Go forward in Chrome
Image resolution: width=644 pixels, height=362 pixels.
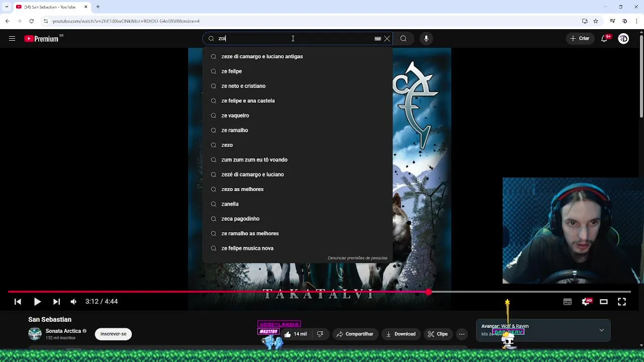(19, 21)
